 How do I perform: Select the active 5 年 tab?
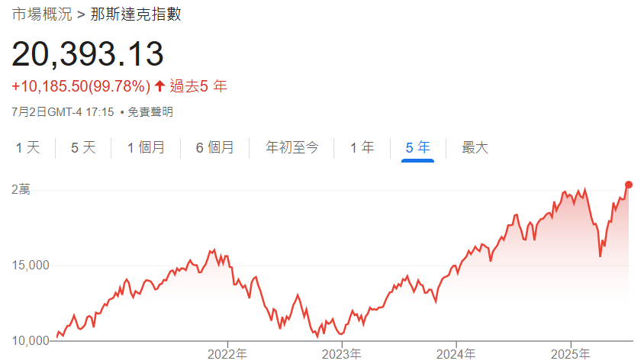point(417,147)
